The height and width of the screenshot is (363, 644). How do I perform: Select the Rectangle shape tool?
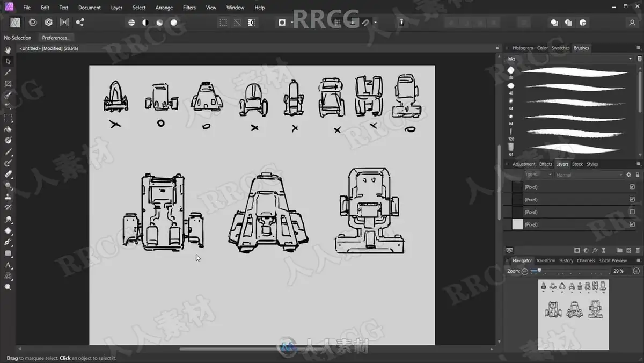(8, 253)
